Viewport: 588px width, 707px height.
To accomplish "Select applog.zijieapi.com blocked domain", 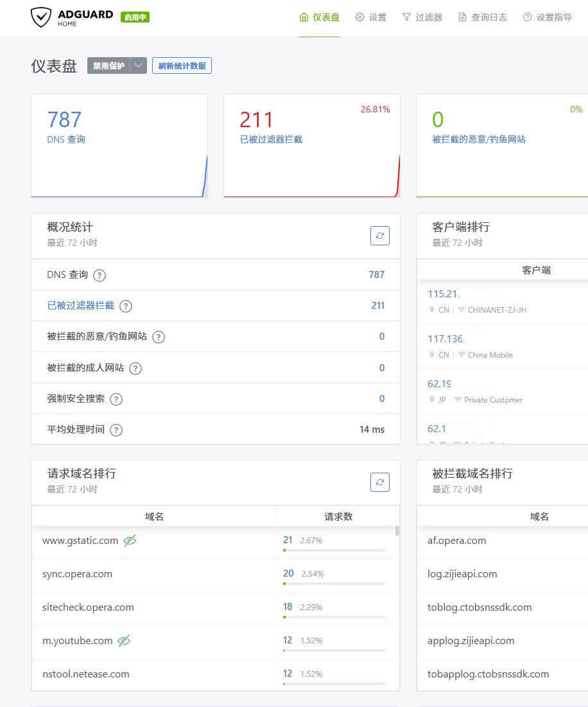I will pyautogui.click(x=471, y=641).
